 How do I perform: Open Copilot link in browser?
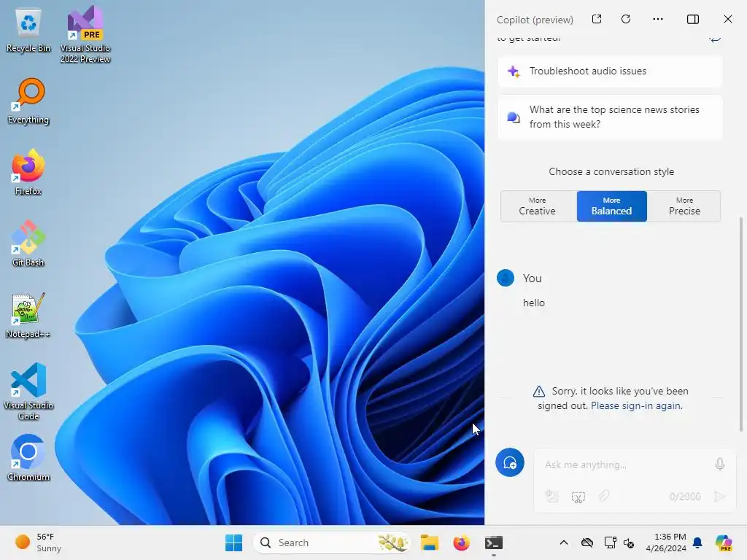click(597, 19)
